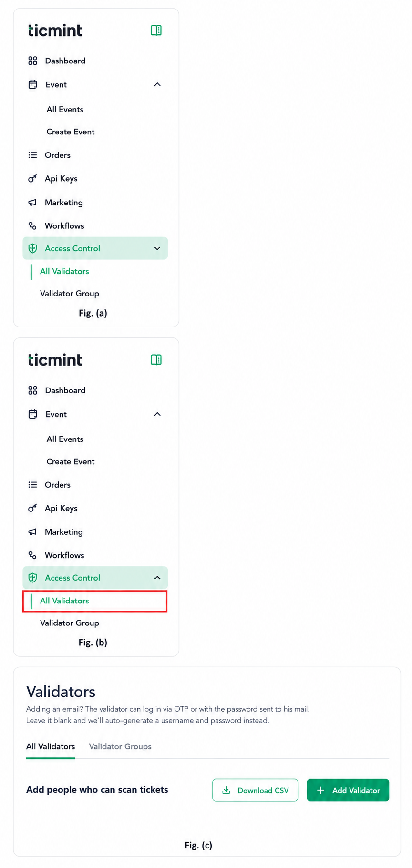This screenshot has width=412, height=868.
Task: Click the Api Keys key icon in Fig. (a)
Action: pyautogui.click(x=32, y=179)
